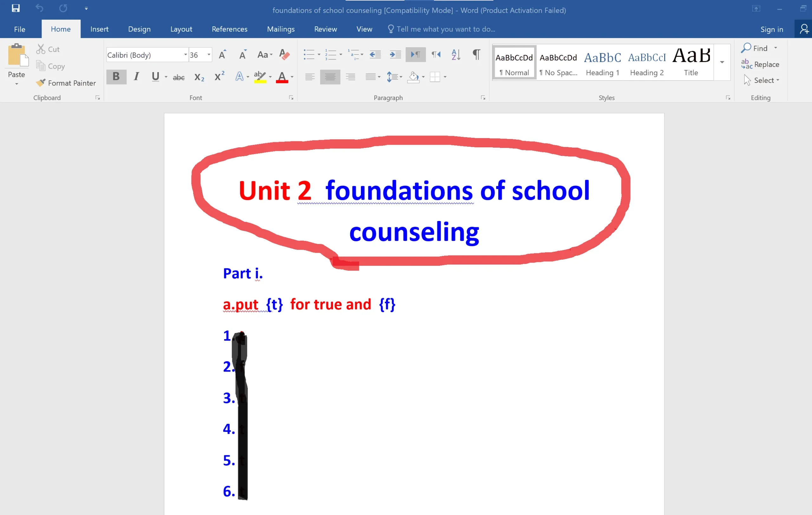Select the Copy icon in Clipboard group
The width and height of the screenshot is (812, 515).
pyautogui.click(x=41, y=66)
